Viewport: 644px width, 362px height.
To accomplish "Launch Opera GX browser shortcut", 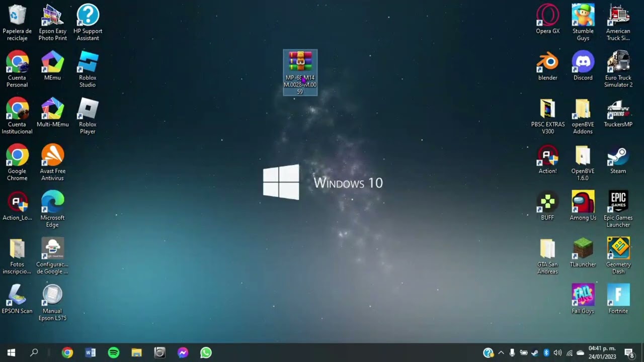I will [x=547, y=19].
